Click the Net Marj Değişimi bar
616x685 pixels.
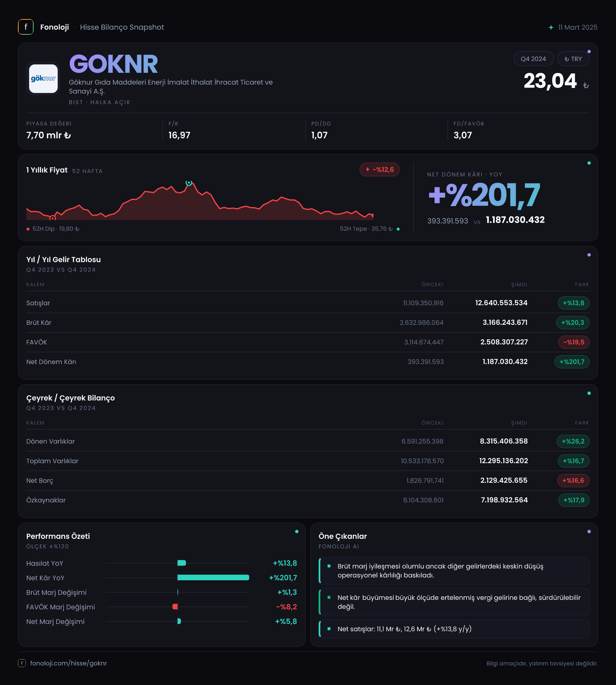point(179,621)
